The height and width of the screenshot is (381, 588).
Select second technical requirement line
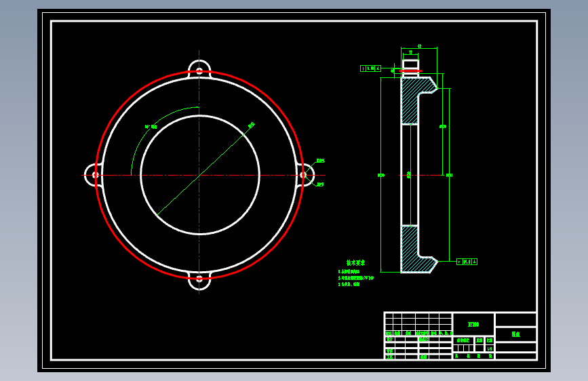point(356,278)
